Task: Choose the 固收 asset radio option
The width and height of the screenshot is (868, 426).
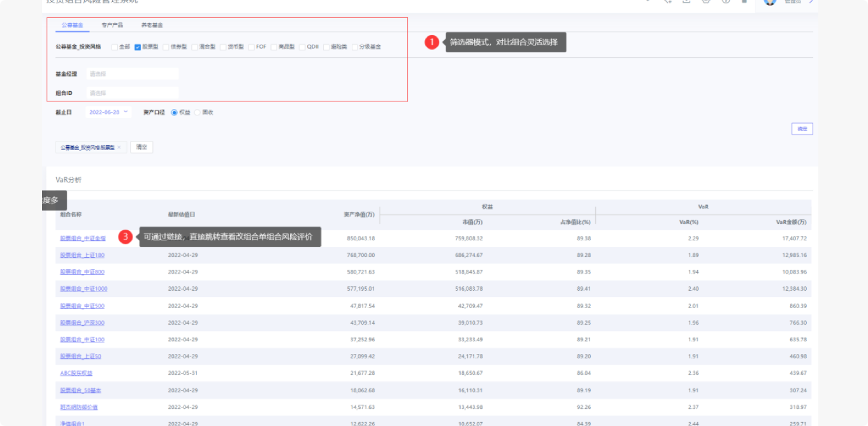Action: click(198, 112)
